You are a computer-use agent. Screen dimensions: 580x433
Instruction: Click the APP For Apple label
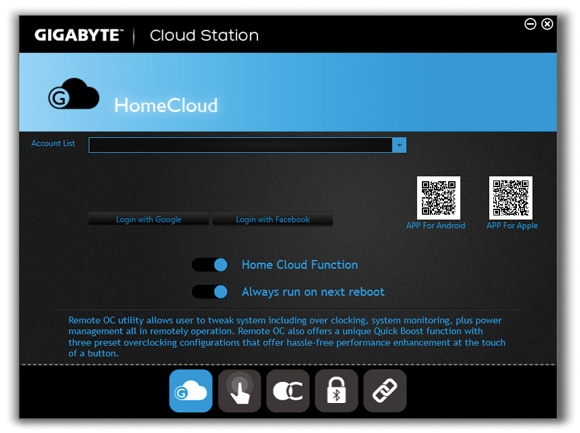coord(512,226)
